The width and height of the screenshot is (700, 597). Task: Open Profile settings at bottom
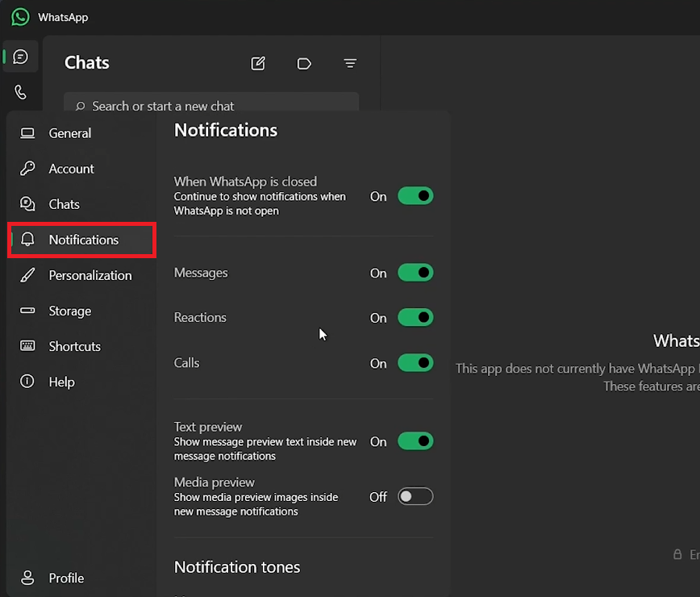(x=81, y=578)
